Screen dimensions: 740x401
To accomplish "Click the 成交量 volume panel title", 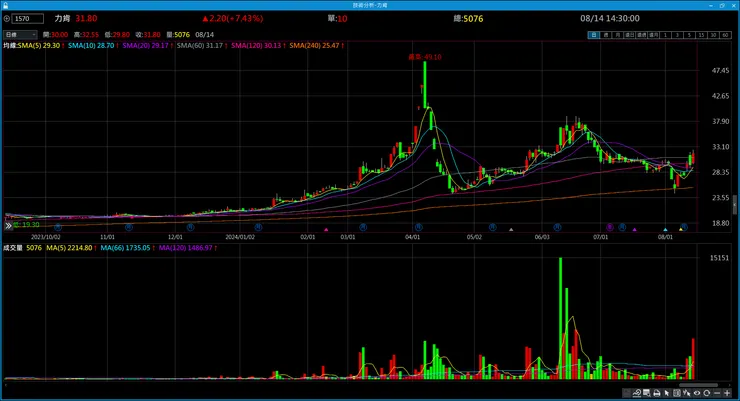I will point(13,248).
